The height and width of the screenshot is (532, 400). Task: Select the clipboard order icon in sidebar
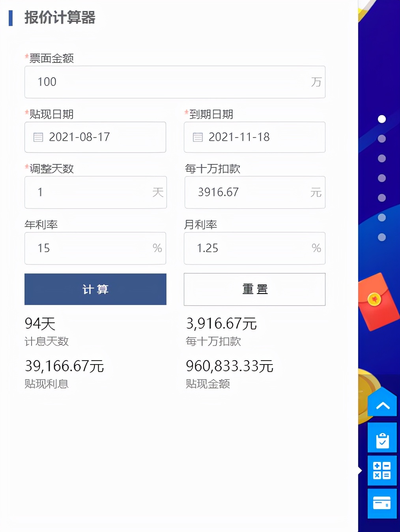pyautogui.click(x=381, y=438)
